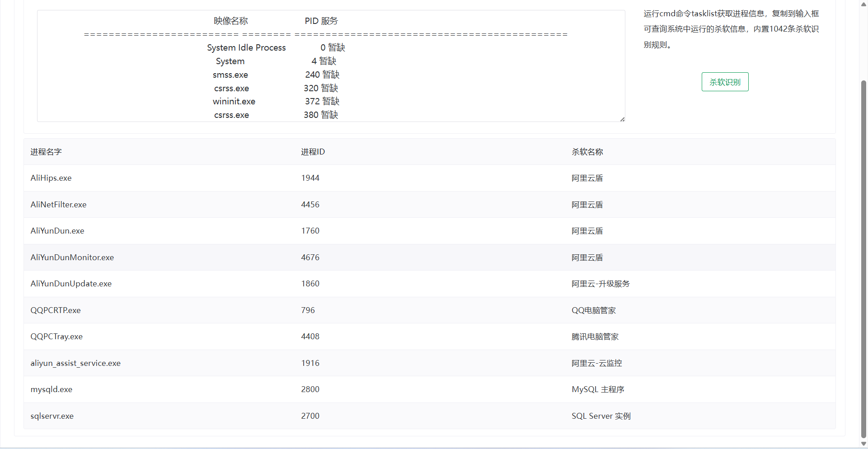Click the sqlservr.exe process name
This screenshot has height=449, width=868.
point(52,416)
